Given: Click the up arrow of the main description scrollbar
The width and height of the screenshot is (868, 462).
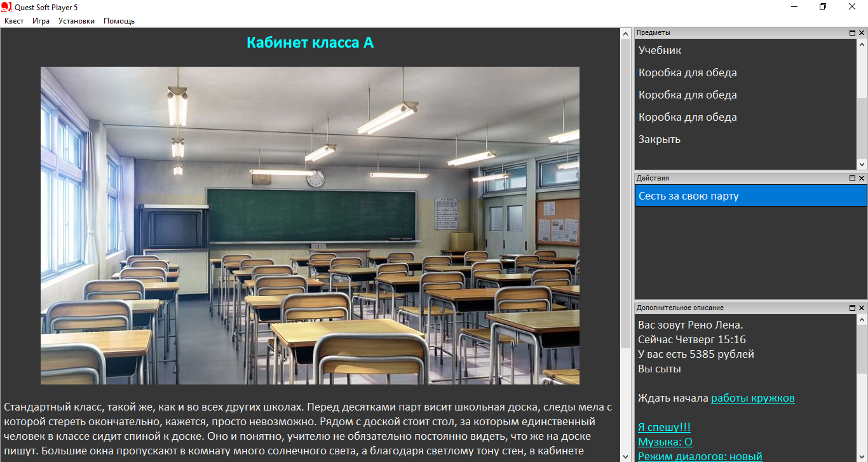Looking at the screenshot, I should click(625, 33).
